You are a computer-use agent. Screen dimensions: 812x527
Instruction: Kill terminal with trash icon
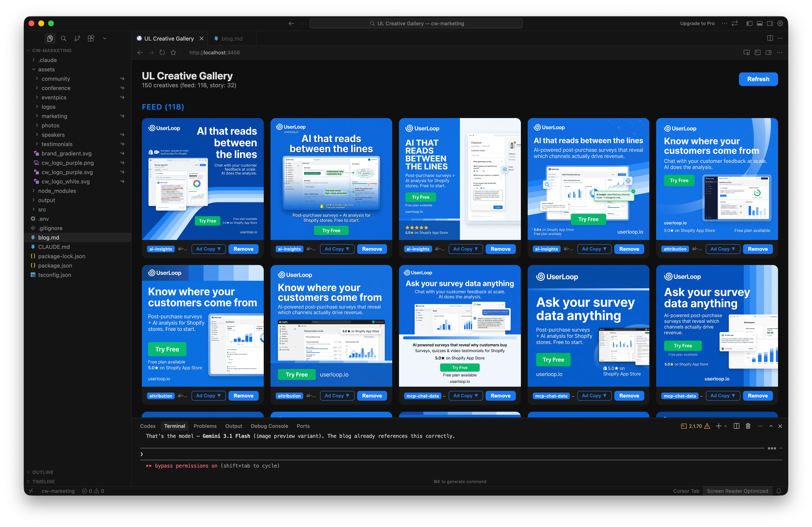pos(748,426)
